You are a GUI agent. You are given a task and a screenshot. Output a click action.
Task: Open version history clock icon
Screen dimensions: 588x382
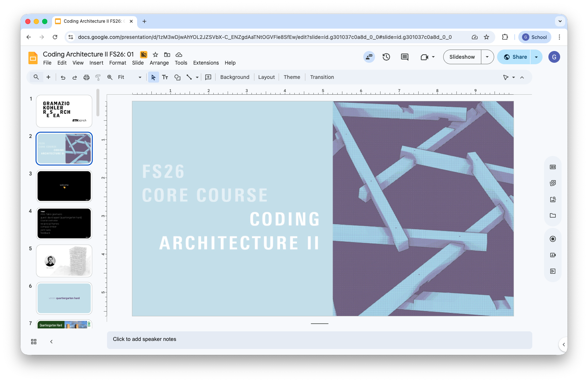click(386, 57)
